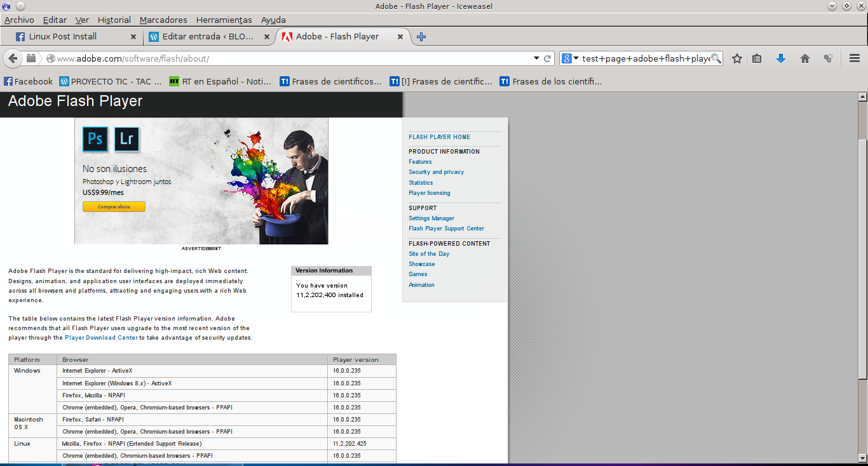868x466 pixels.
Task: Open the Google search engine selector dropdown
Action: (x=571, y=58)
